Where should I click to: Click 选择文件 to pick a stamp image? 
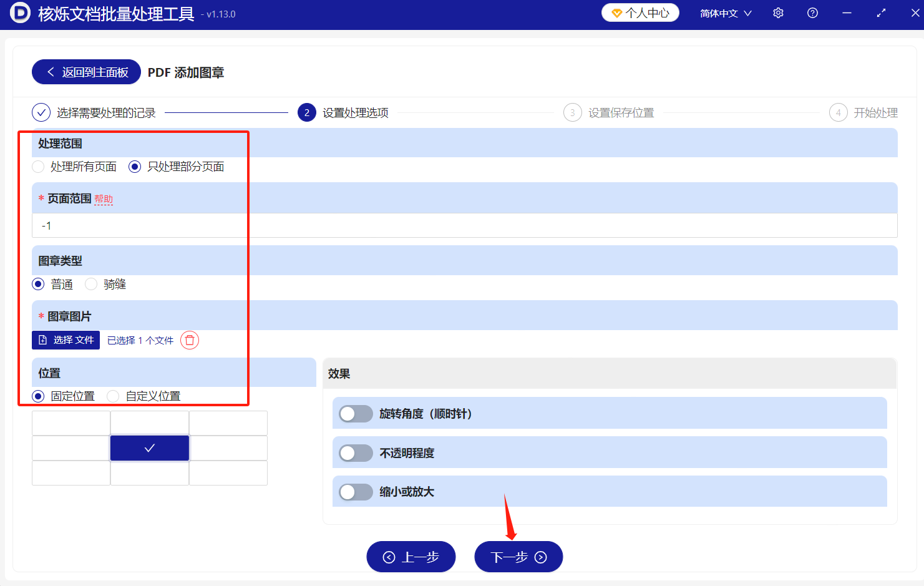(x=66, y=340)
